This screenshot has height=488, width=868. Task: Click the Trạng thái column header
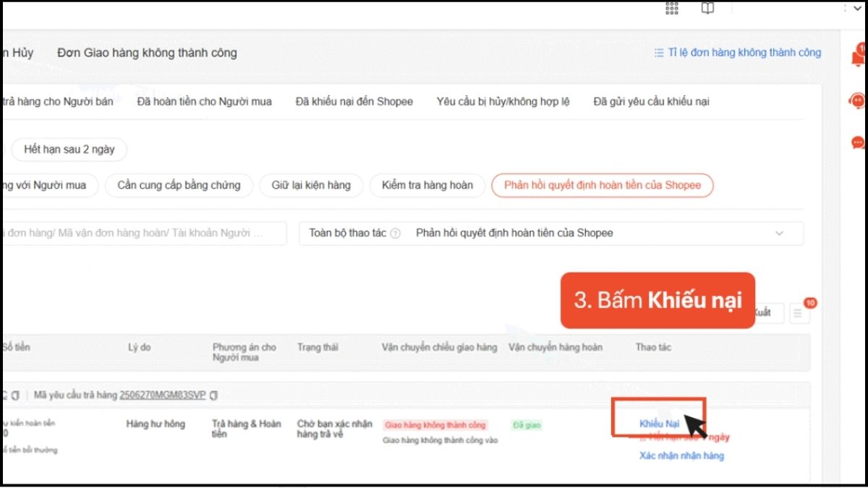318,347
